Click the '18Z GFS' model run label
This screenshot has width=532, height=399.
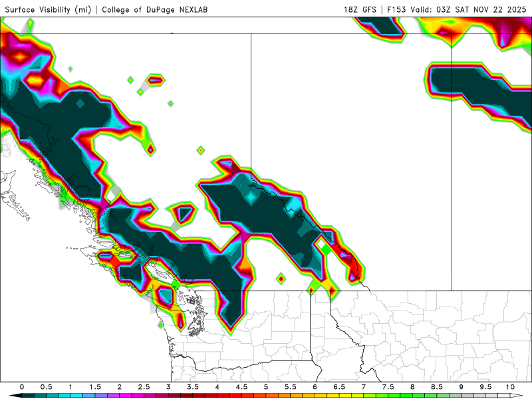pyautogui.click(x=360, y=9)
